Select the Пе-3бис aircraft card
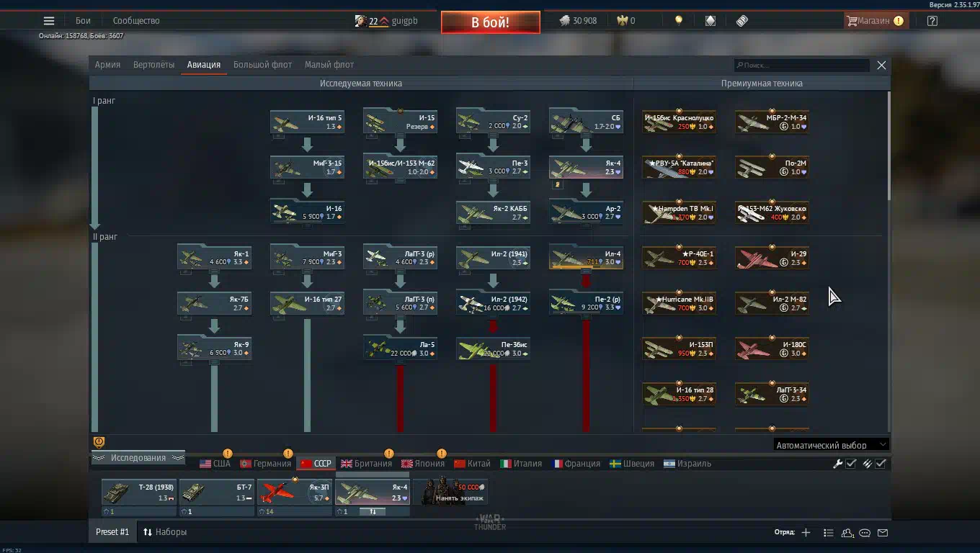 493,349
